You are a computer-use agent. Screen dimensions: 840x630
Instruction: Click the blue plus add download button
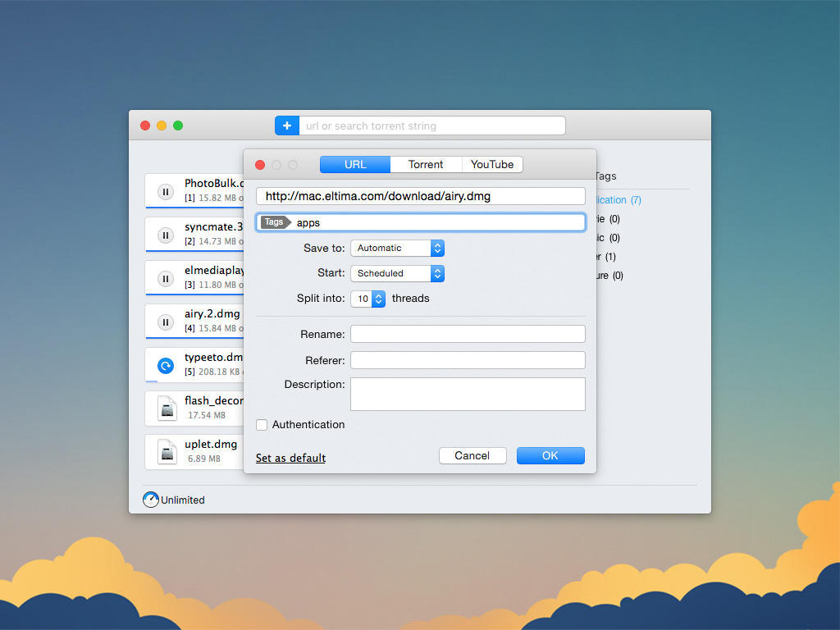click(287, 126)
